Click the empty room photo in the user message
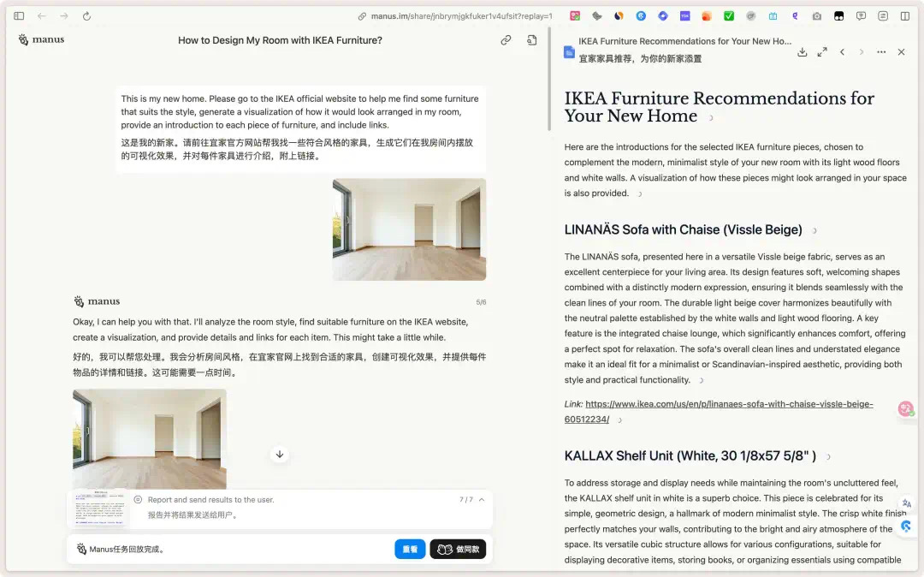 [x=408, y=229]
